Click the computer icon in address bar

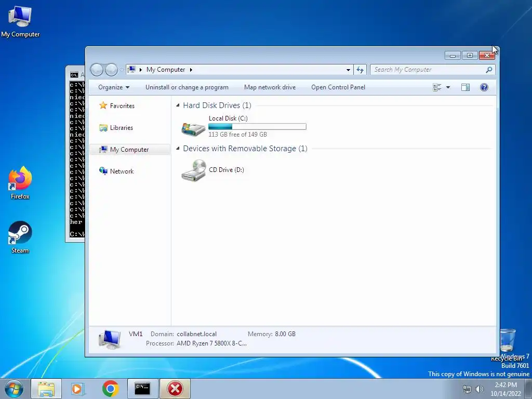(x=131, y=70)
